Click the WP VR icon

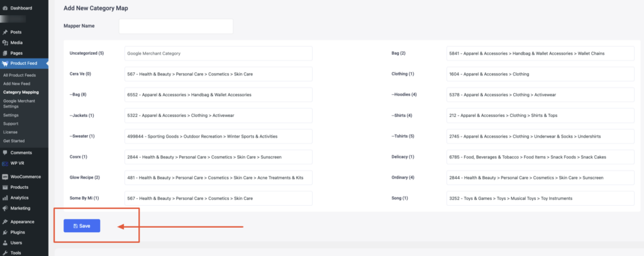click(x=5, y=163)
